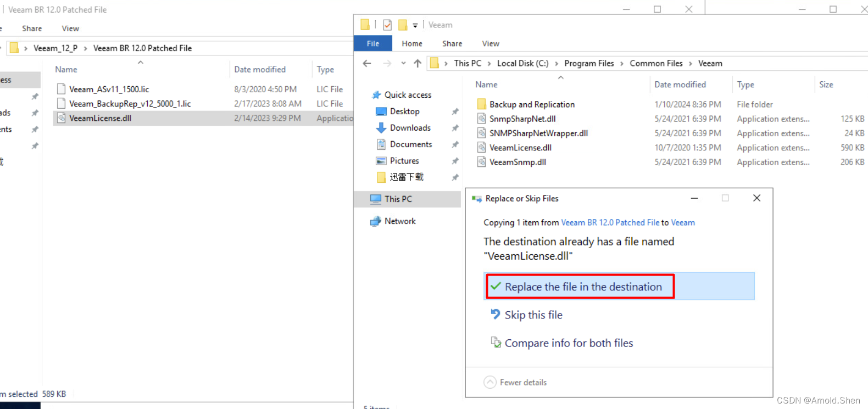Open 迅雷下载 folder in navigation pane

[407, 177]
